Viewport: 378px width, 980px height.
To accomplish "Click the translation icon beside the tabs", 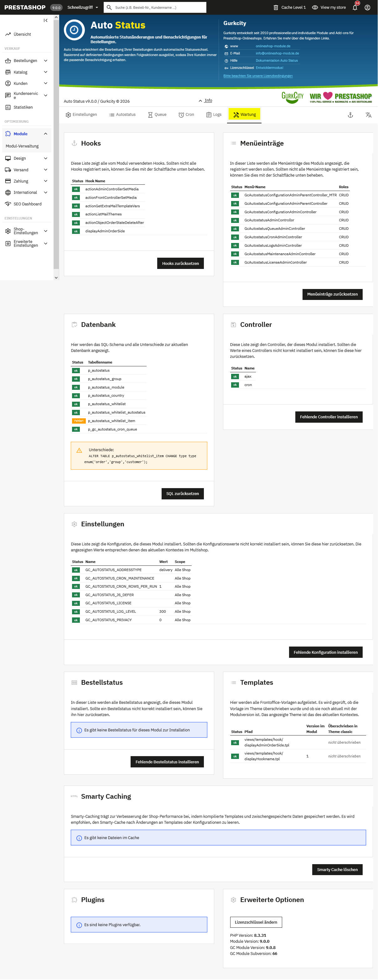I will point(369,115).
